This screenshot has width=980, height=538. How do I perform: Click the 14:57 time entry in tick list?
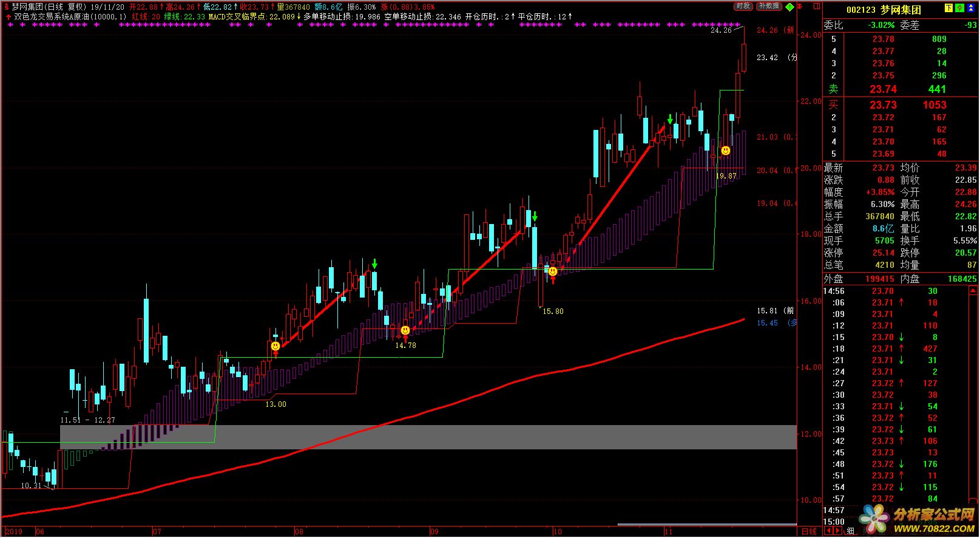pyautogui.click(x=834, y=511)
